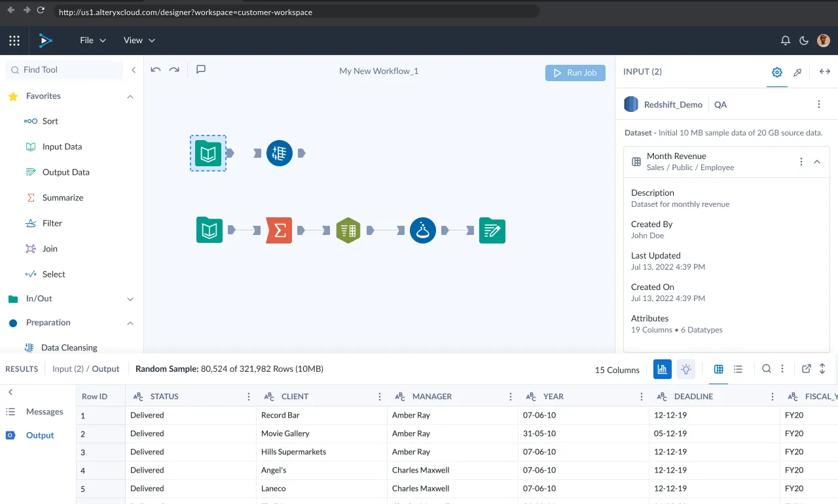The height and width of the screenshot is (504, 838).
Task: Open the comment annotation tool
Action: coord(201,69)
